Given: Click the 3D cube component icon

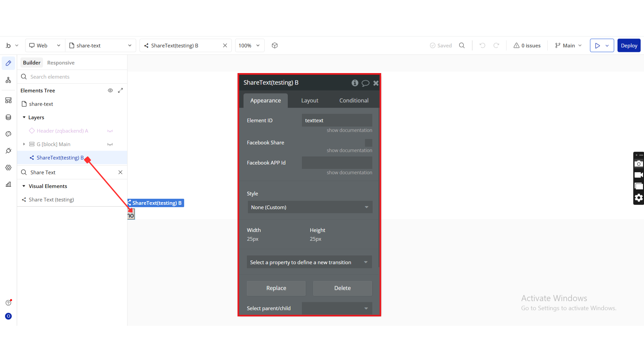Looking at the screenshot, I should 275,46.
